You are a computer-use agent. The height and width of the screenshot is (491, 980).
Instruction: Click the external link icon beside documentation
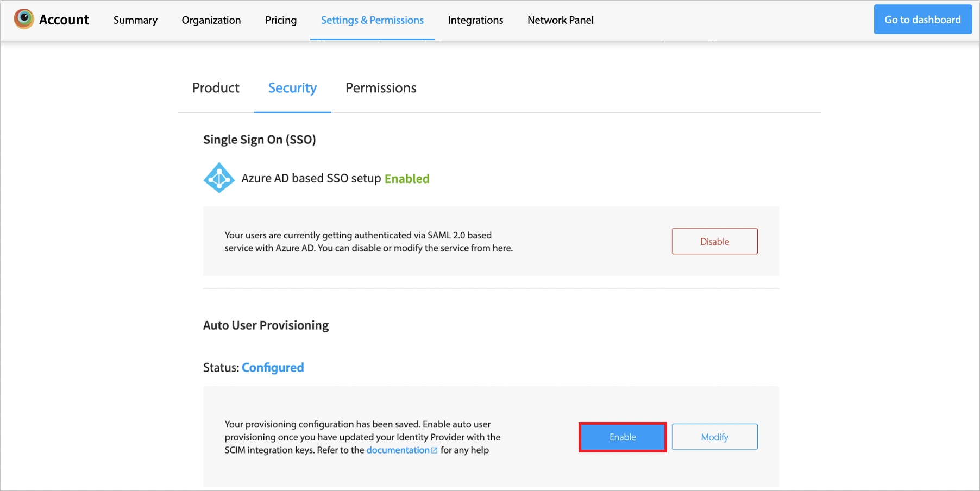(434, 450)
